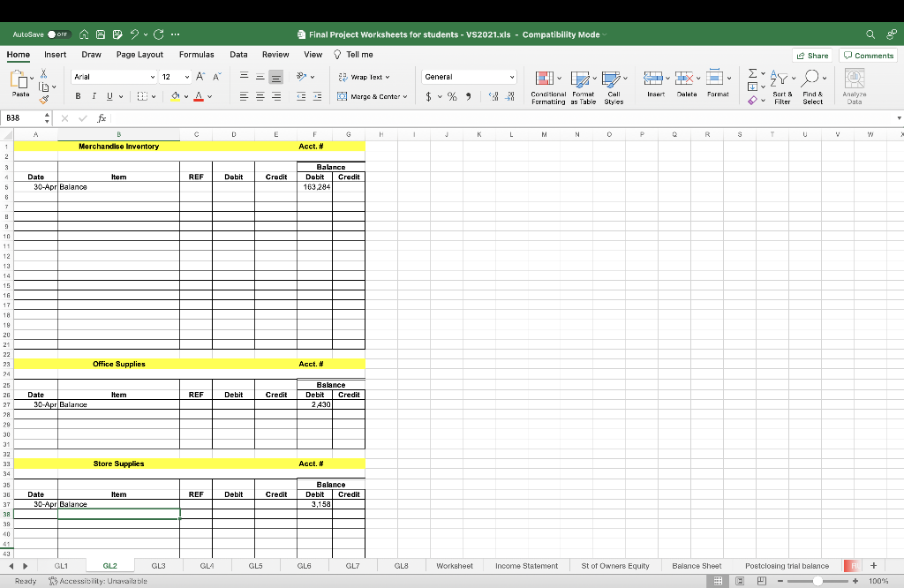Toggle Bold formatting

click(78, 96)
